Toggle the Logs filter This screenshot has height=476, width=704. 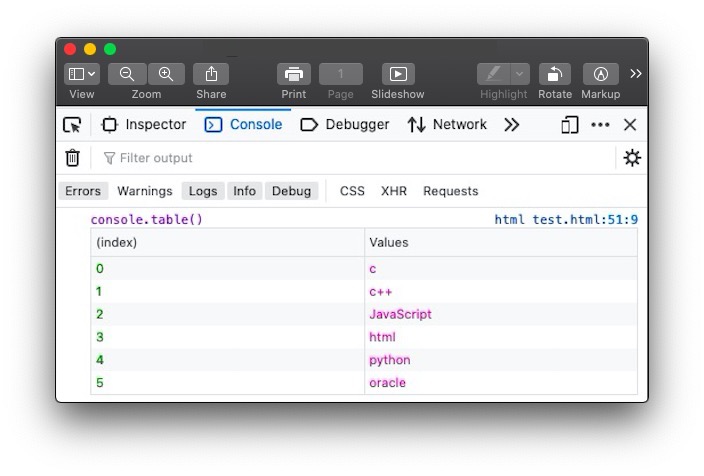click(x=203, y=191)
